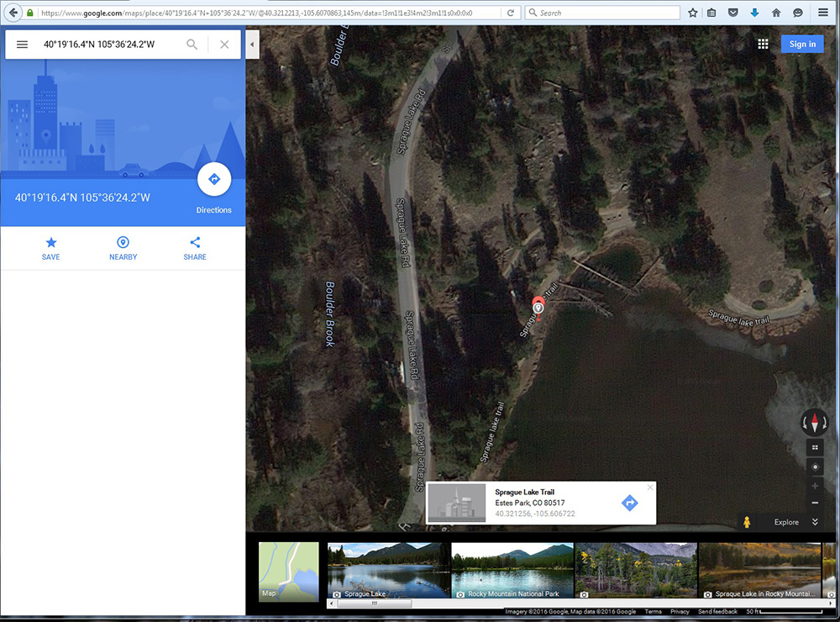Image resolution: width=840 pixels, height=622 pixels.
Task: Open the Send feedback link
Action: [x=717, y=612]
